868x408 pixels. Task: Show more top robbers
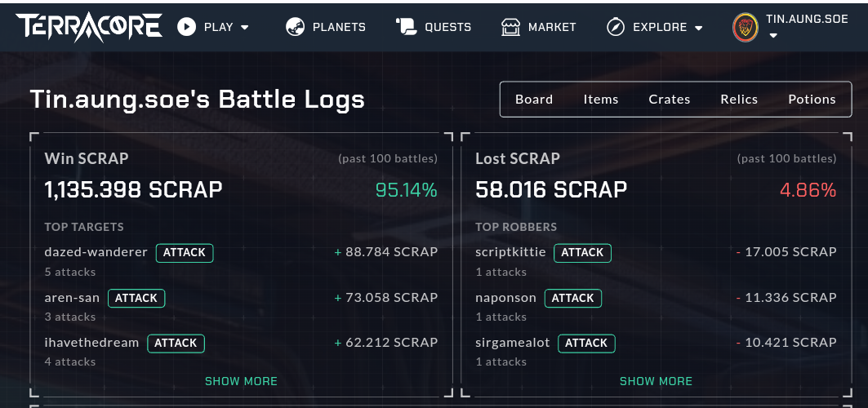tap(656, 381)
